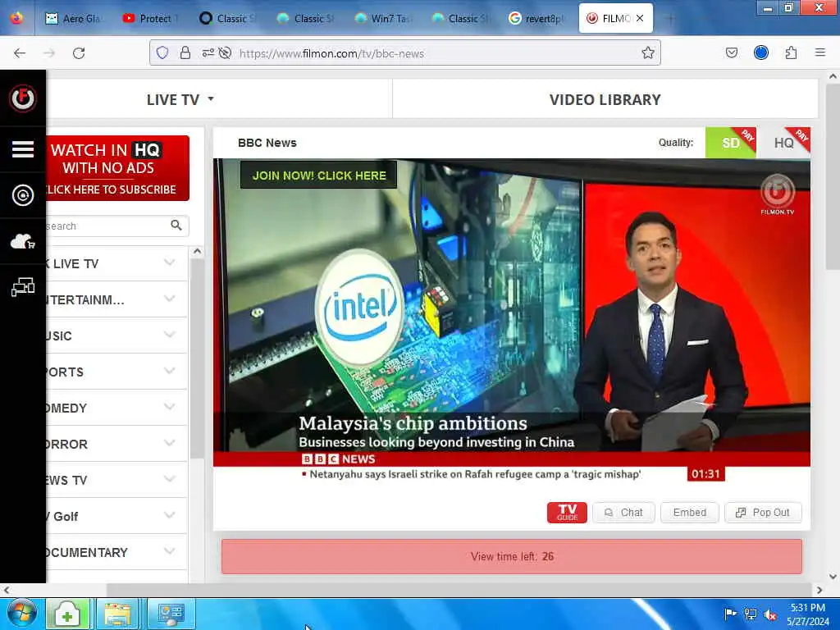This screenshot has width=840, height=630.
Task: Open the VIDEO LIBRARY tab
Action: (605, 99)
